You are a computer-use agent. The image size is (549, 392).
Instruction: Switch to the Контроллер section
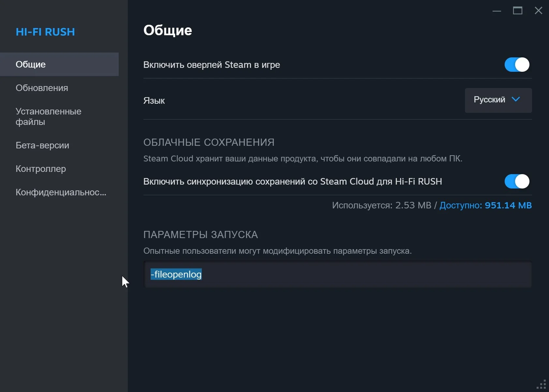(59, 169)
